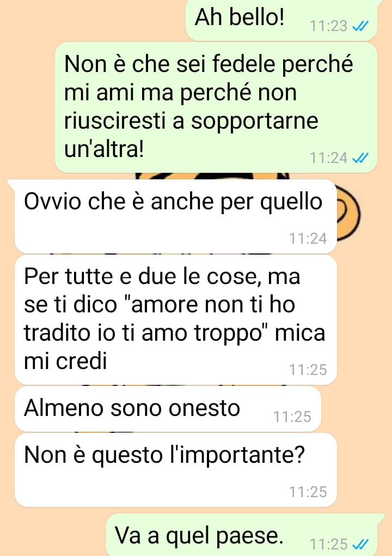Click the 11:25 timestamp on 'Va a quel paese.'

coord(329,544)
